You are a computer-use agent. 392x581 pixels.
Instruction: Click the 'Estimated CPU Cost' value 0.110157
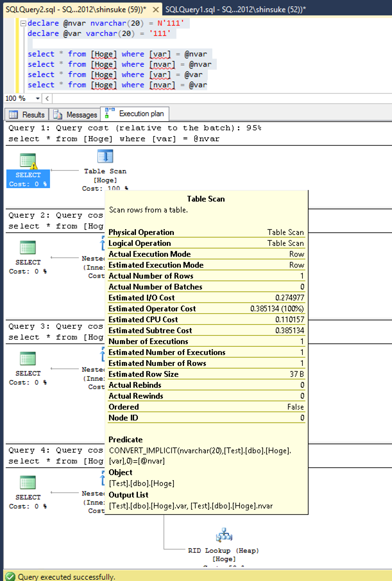[x=289, y=320]
